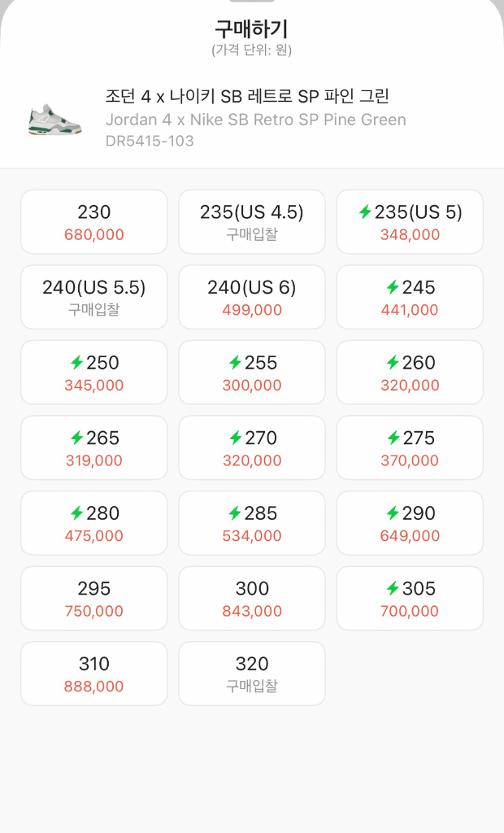Choose size 270 for 320,000 won
The height and width of the screenshot is (833, 504).
252,447
